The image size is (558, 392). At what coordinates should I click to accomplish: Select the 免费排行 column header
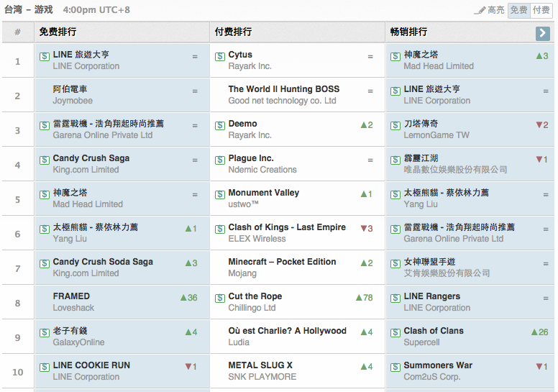122,32
